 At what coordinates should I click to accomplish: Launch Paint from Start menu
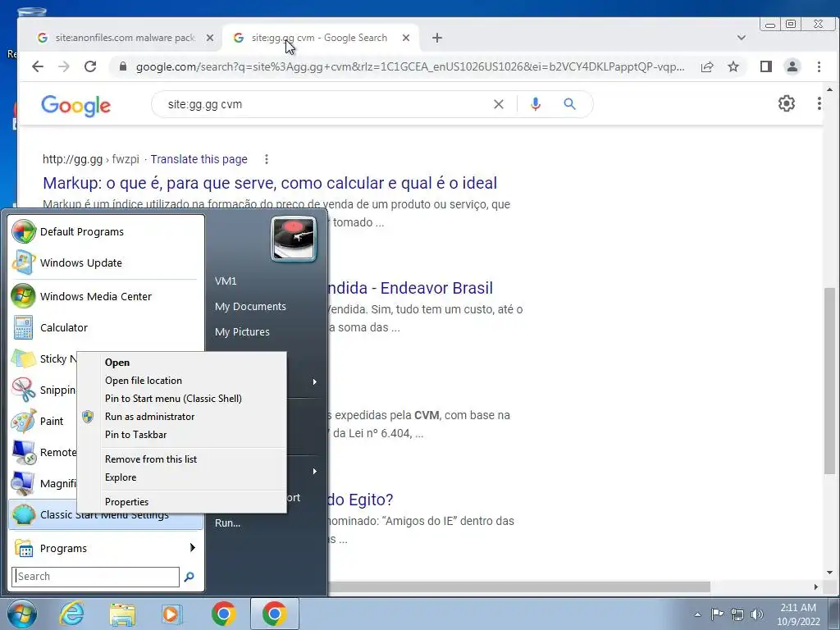[43, 421]
